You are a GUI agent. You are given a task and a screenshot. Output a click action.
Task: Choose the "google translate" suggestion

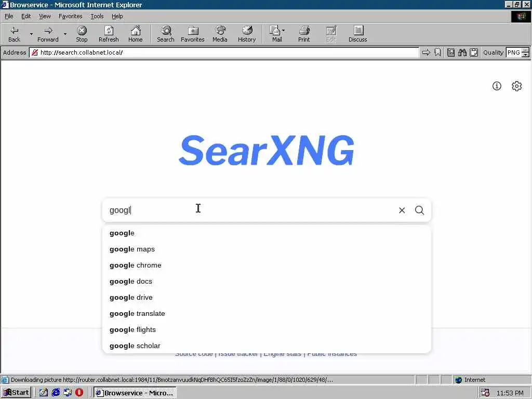[x=267, y=313]
